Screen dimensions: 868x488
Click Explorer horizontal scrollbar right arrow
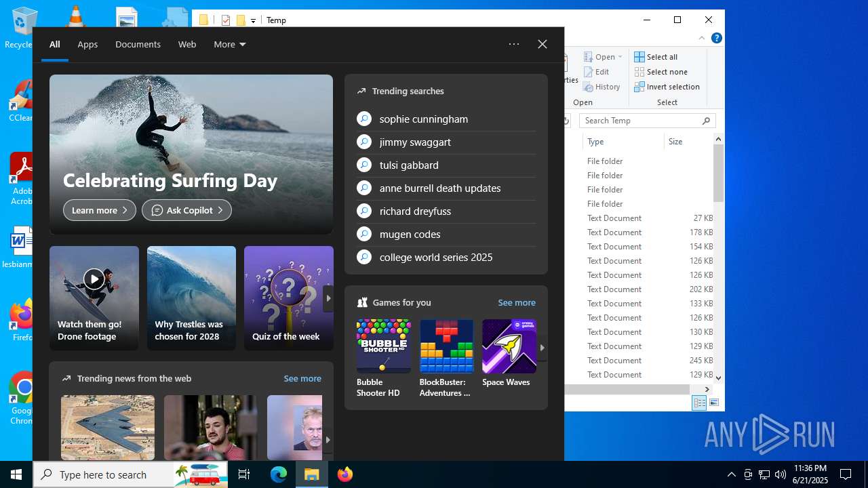click(707, 390)
